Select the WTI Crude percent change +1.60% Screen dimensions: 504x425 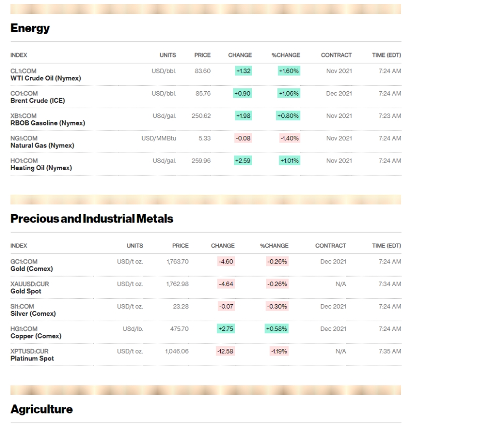point(289,71)
